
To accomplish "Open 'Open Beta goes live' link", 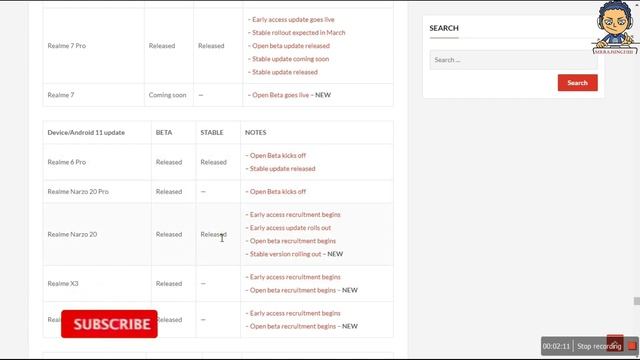I will [x=280, y=95].
